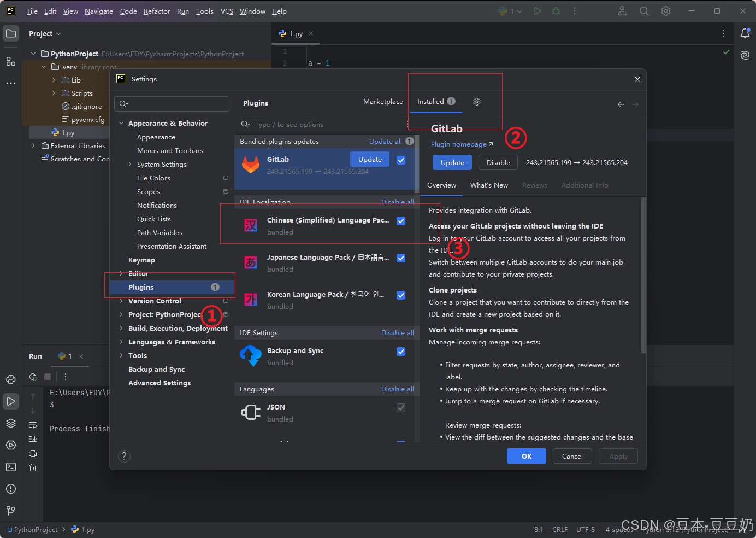The height and width of the screenshot is (538, 756).
Task: Click the trash clear-all icon in Run panel
Action: point(33,467)
